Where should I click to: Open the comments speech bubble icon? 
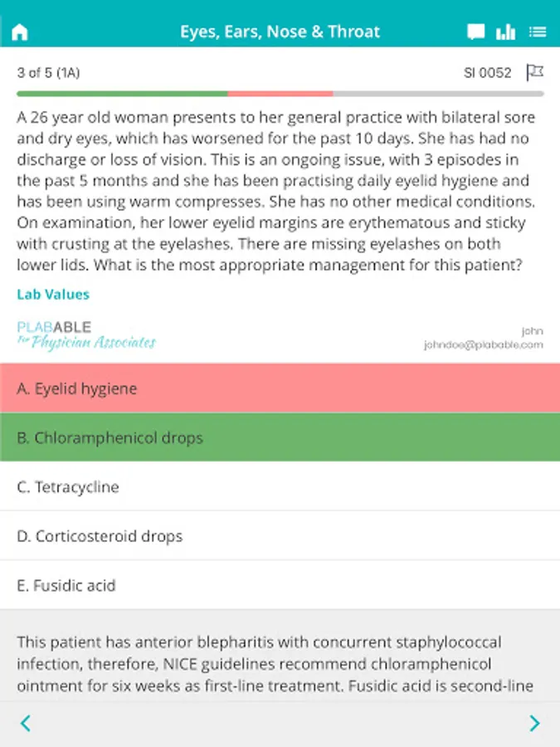(475, 32)
